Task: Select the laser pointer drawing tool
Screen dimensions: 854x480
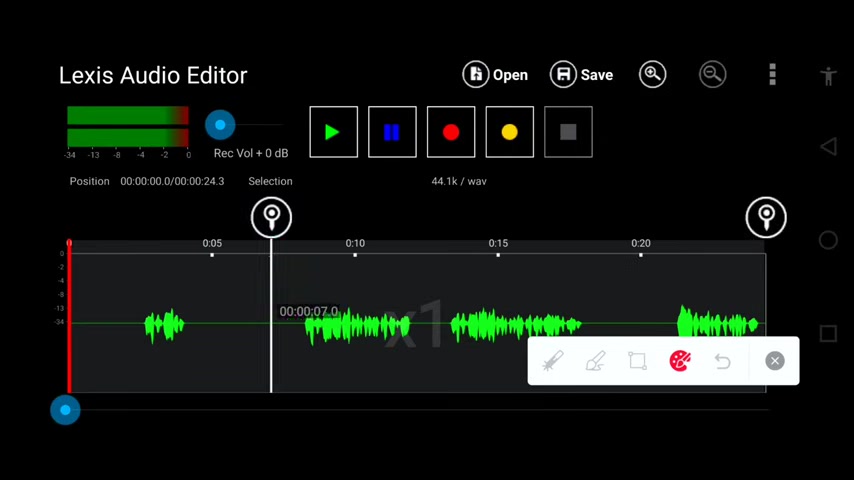Action: click(x=553, y=361)
